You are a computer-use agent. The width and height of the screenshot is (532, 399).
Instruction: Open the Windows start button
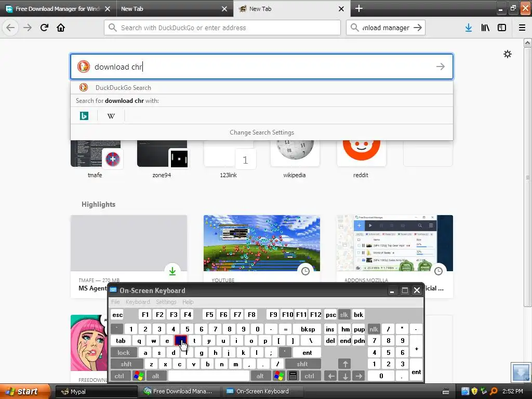point(25,391)
